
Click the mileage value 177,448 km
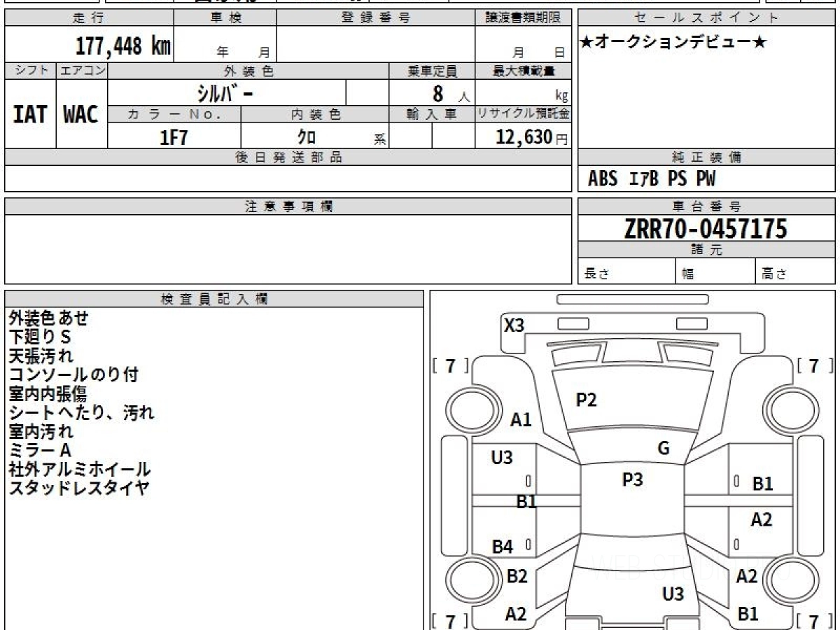tap(123, 47)
